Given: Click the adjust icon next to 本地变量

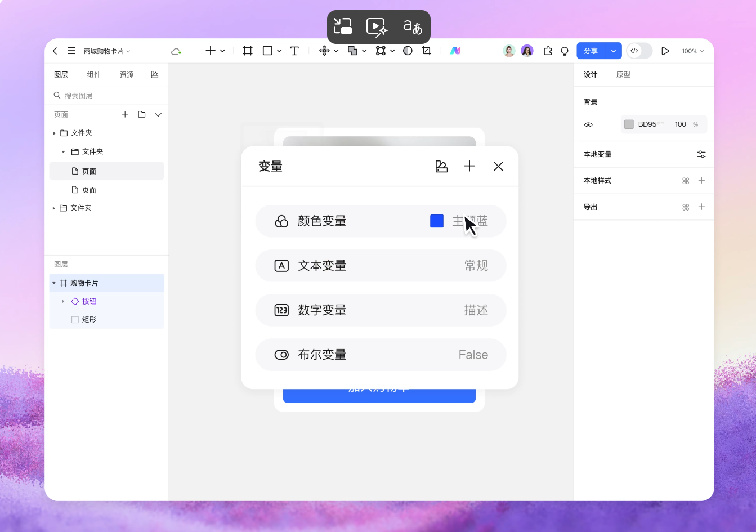Looking at the screenshot, I should click(701, 154).
